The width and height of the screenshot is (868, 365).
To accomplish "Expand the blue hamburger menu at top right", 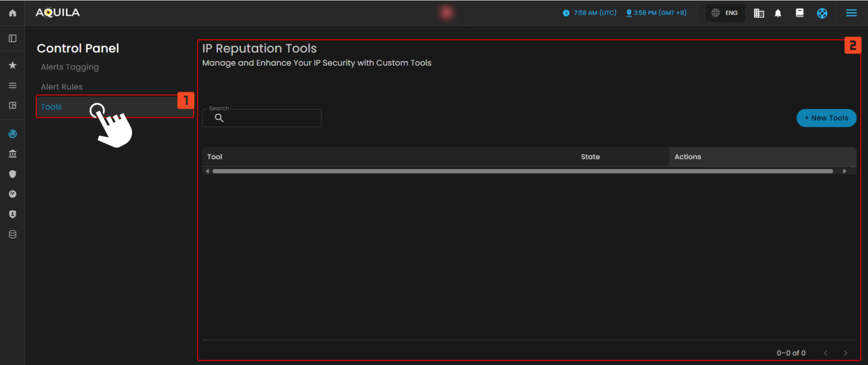I will [851, 13].
